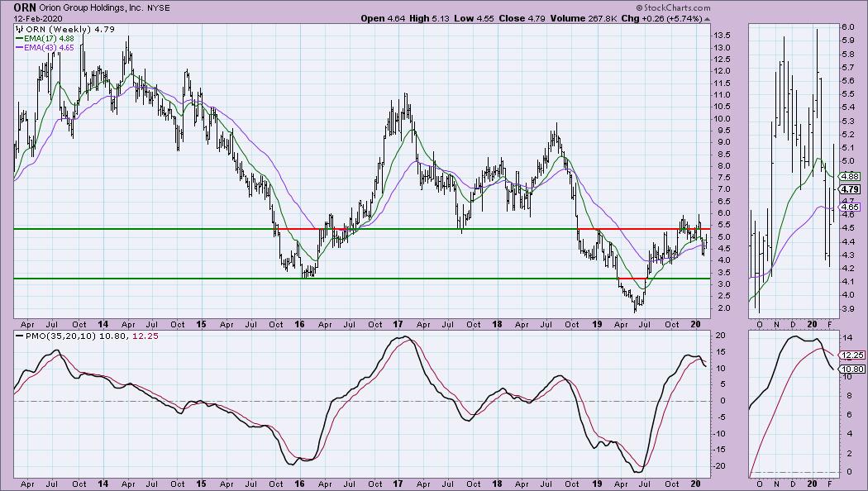
Task: Click the Volume 267.8K reading
Action: [x=583, y=18]
